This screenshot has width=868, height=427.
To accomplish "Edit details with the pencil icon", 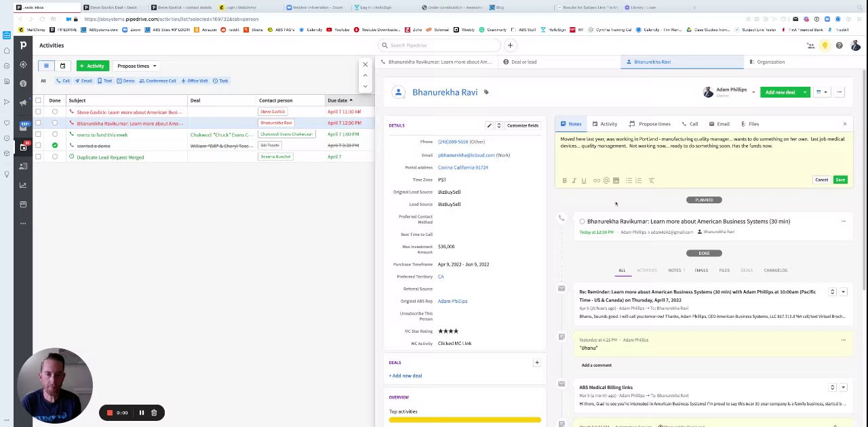I will click(489, 125).
